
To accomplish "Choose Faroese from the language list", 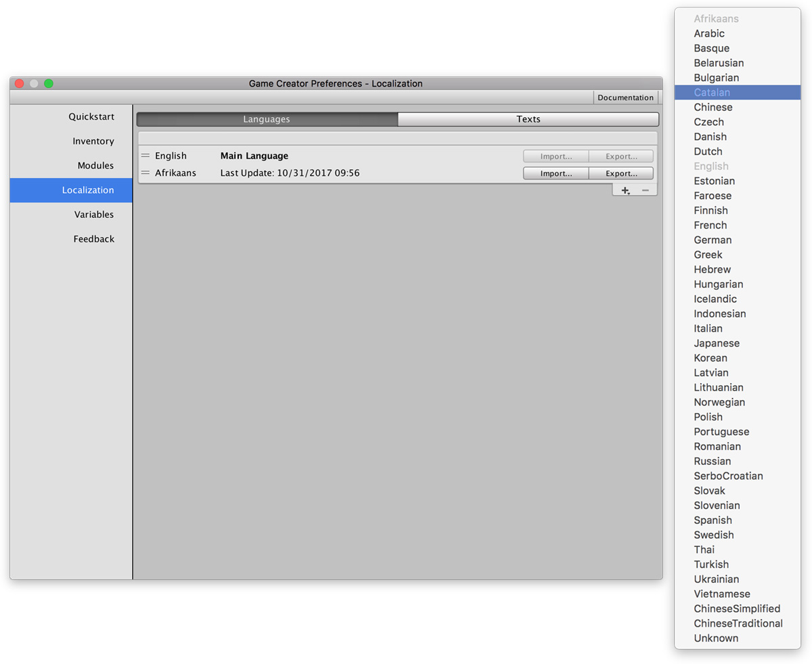I will coord(738,196).
